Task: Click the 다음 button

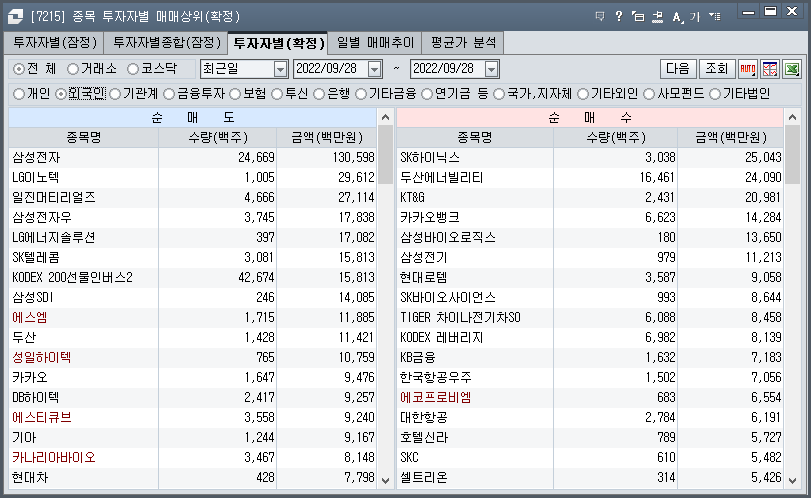Action: pyautogui.click(x=678, y=69)
